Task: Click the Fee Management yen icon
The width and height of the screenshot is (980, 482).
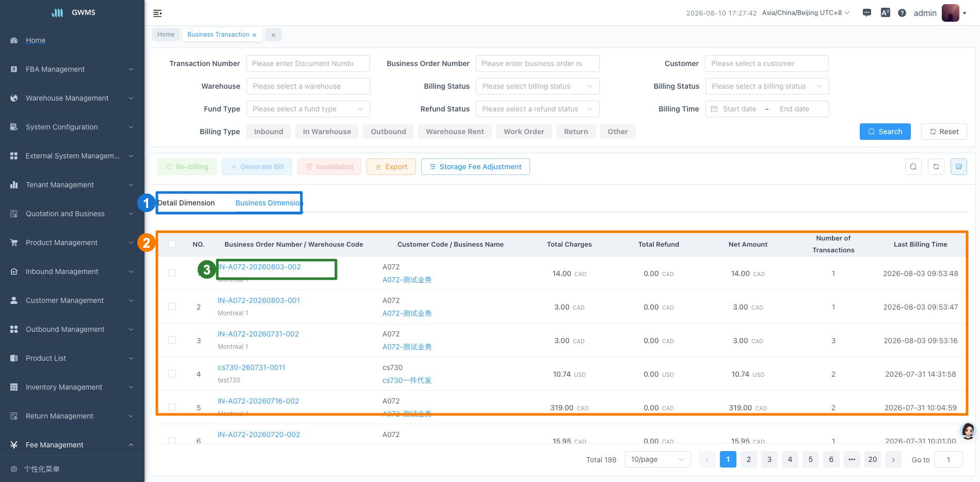Action: pyautogui.click(x=14, y=445)
